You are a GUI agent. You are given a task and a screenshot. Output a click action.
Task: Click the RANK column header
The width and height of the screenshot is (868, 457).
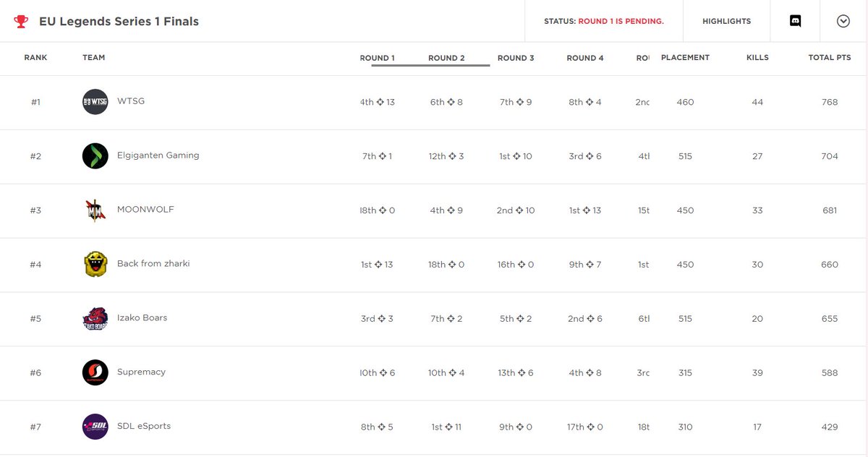[x=35, y=57]
